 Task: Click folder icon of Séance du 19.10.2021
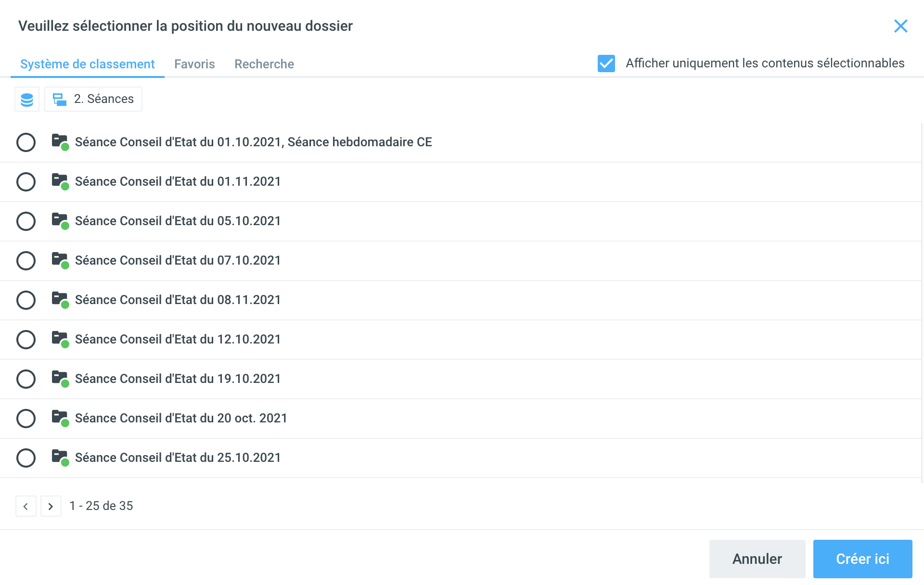point(60,378)
